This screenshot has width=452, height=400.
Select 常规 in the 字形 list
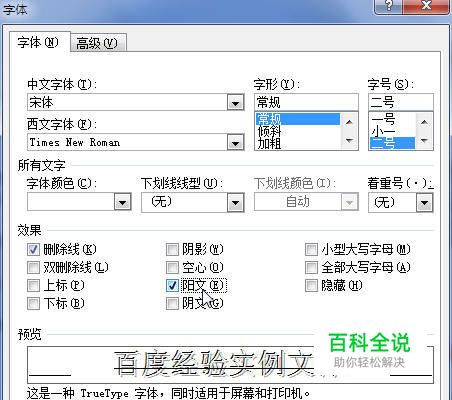pos(298,119)
